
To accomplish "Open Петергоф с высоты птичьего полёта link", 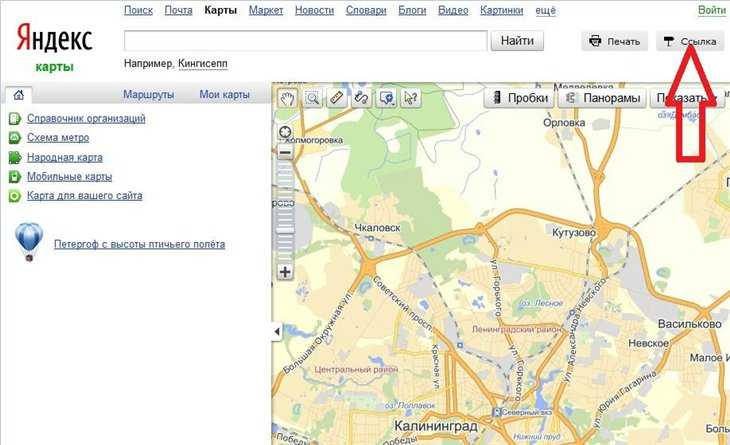I will click(x=139, y=244).
